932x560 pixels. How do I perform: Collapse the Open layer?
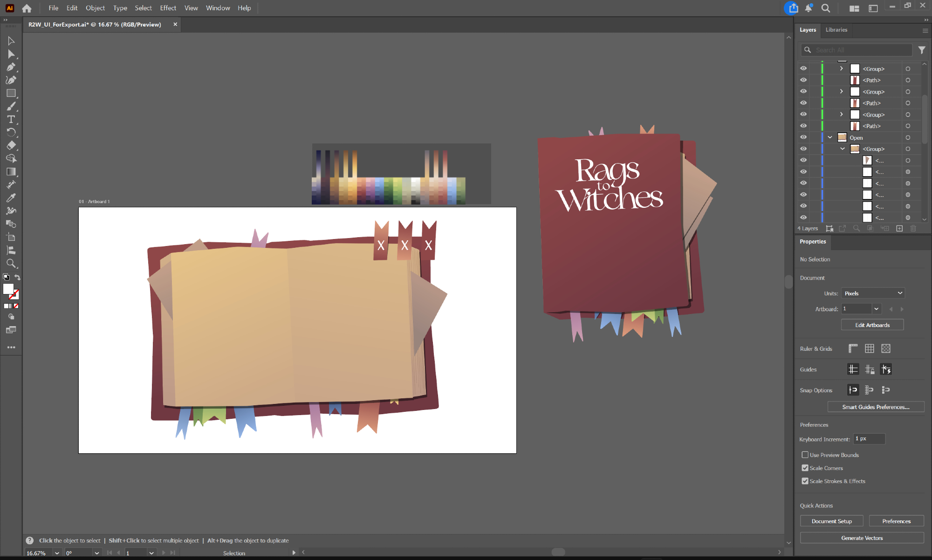830,137
